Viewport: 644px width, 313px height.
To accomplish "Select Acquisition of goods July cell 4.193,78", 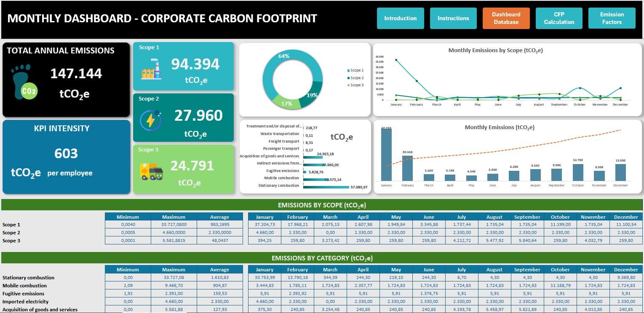I will point(462,310).
